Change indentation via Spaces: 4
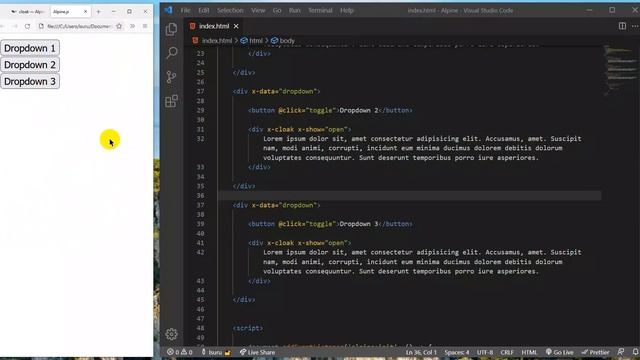 point(456,352)
